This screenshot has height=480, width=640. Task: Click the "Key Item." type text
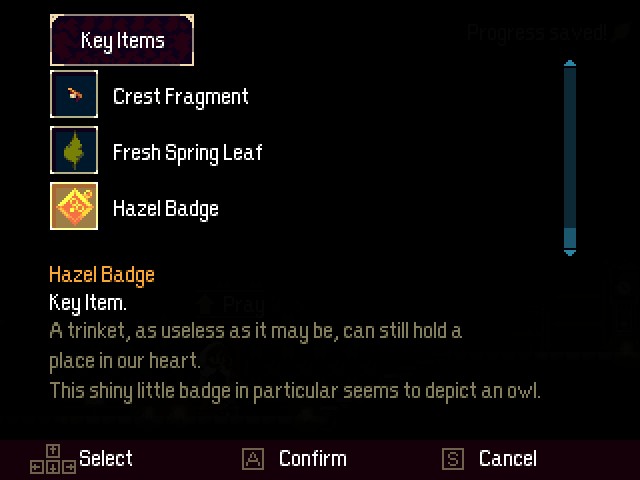tap(88, 302)
